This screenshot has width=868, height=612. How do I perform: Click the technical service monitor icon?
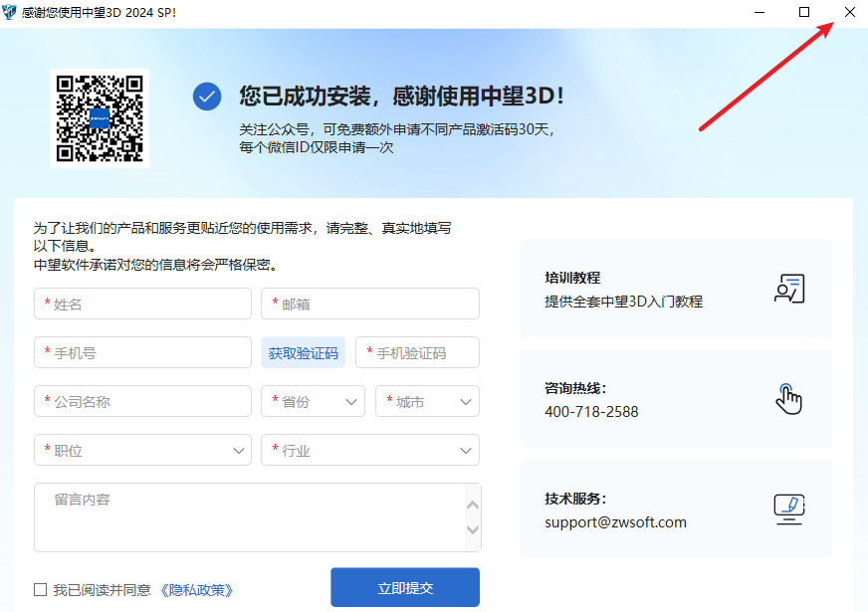point(788,510)
